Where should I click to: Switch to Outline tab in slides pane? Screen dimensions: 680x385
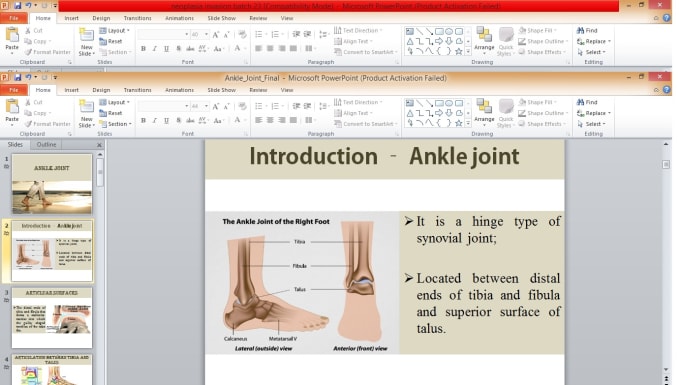(46, 144)
